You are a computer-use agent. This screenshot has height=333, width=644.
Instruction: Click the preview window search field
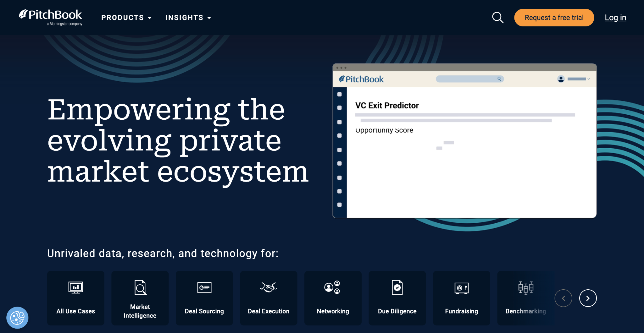coord(470,79)
